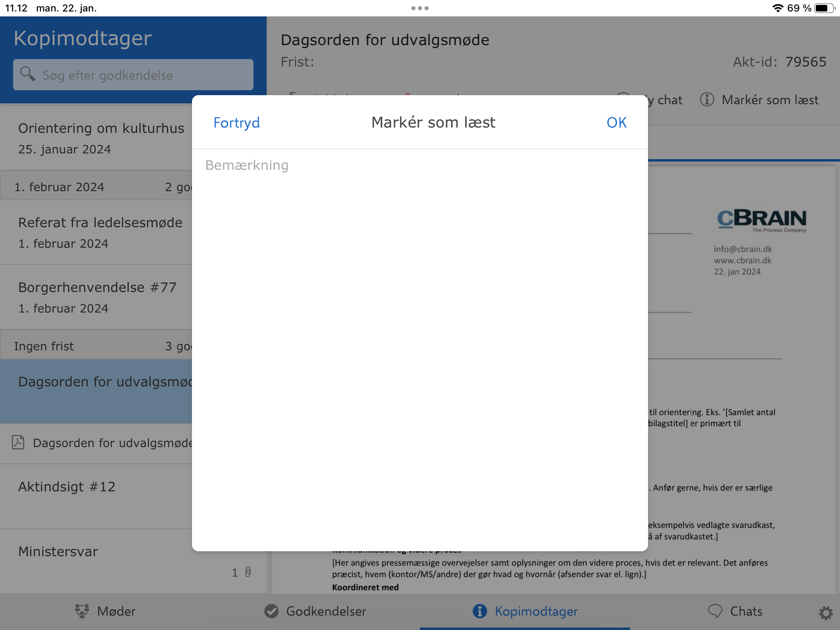840x630 pixels.
Task: Tap the search magnifier icon
Action: (27, 74)
